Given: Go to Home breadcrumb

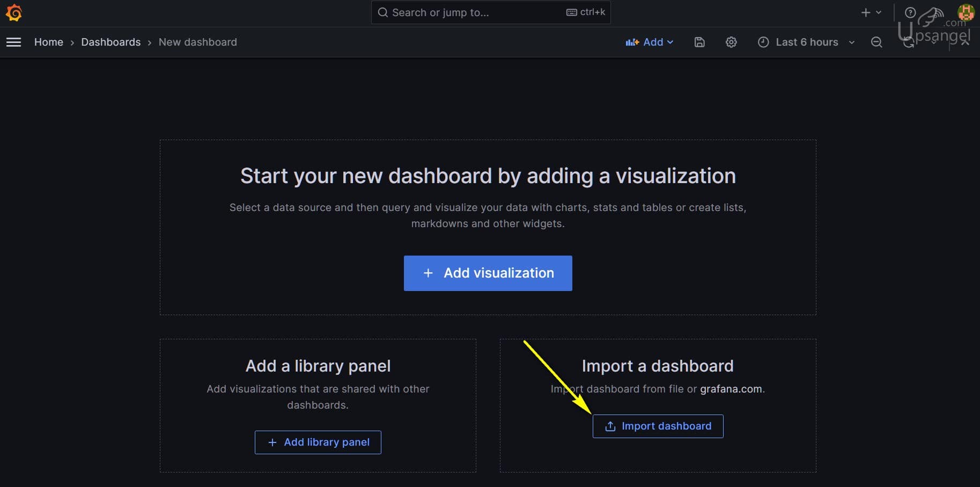Looking at the screenshot, I should (x=49, y=42).
